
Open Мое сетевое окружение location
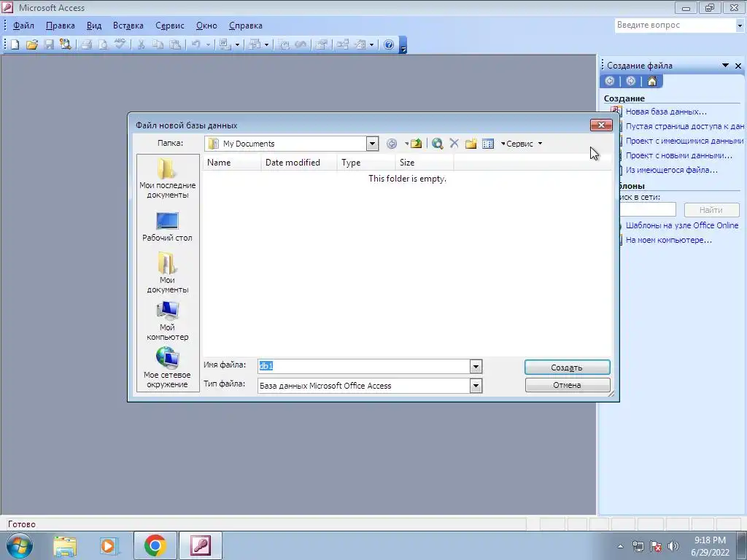pyautogui.click(x=167, y=367)
